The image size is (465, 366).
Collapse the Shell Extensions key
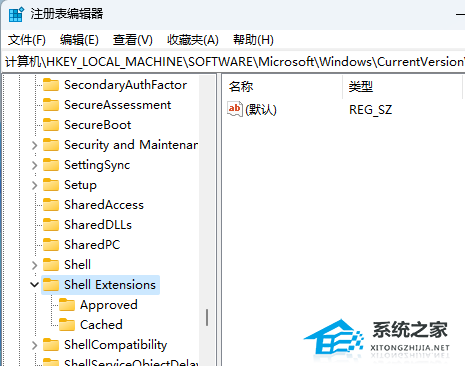tap(34, 285)
